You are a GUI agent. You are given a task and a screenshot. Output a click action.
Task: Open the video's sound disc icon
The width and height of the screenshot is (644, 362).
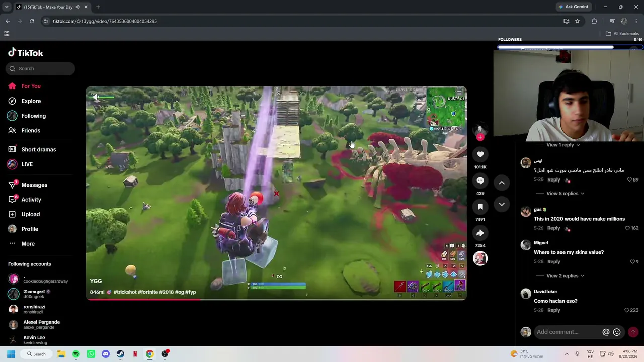tap(480, 258)
